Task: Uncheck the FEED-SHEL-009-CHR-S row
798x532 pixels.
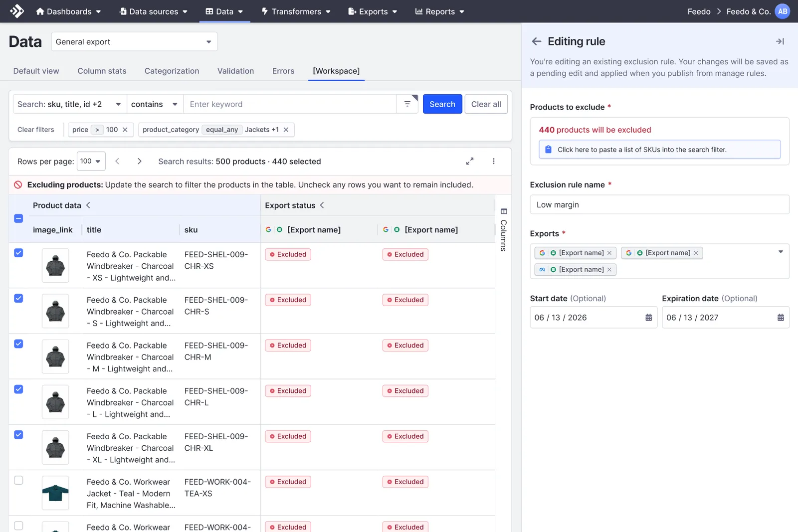Action: pos(18,298)
